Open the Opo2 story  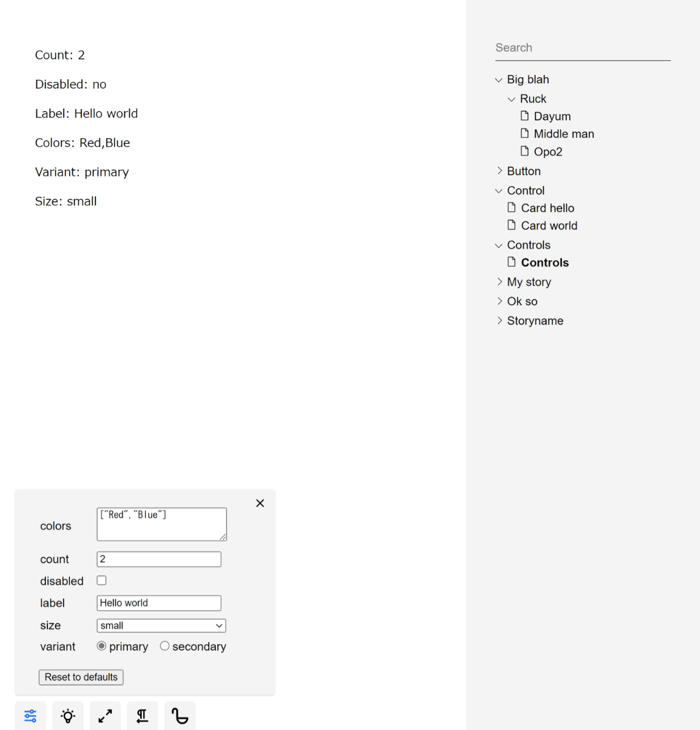tap(542, 152)
